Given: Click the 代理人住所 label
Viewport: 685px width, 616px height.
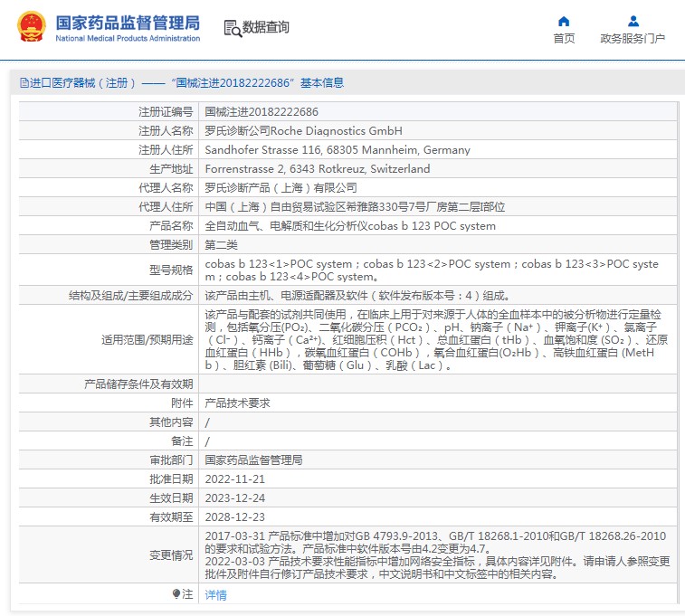Looking at the screenshot, I should pos(166,207).
